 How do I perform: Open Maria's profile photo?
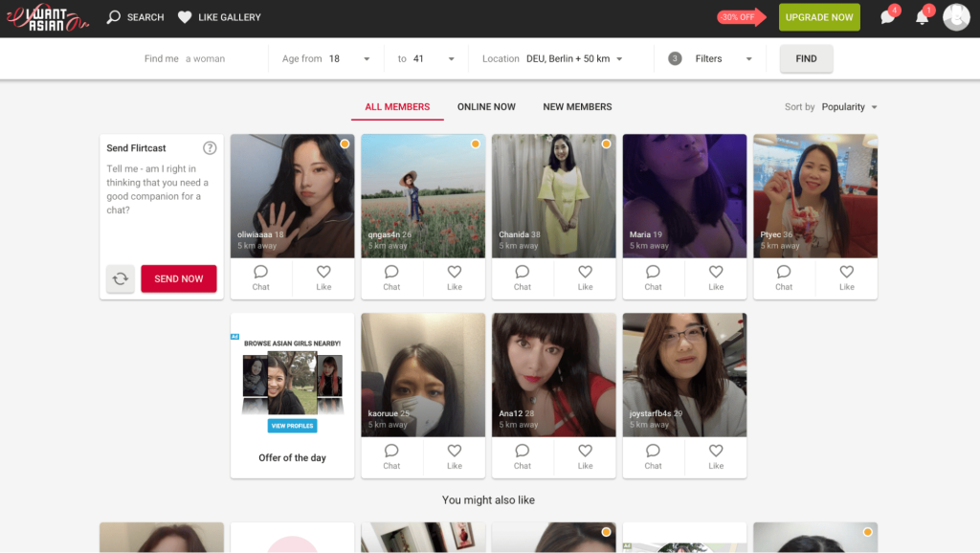coord(684,195)
